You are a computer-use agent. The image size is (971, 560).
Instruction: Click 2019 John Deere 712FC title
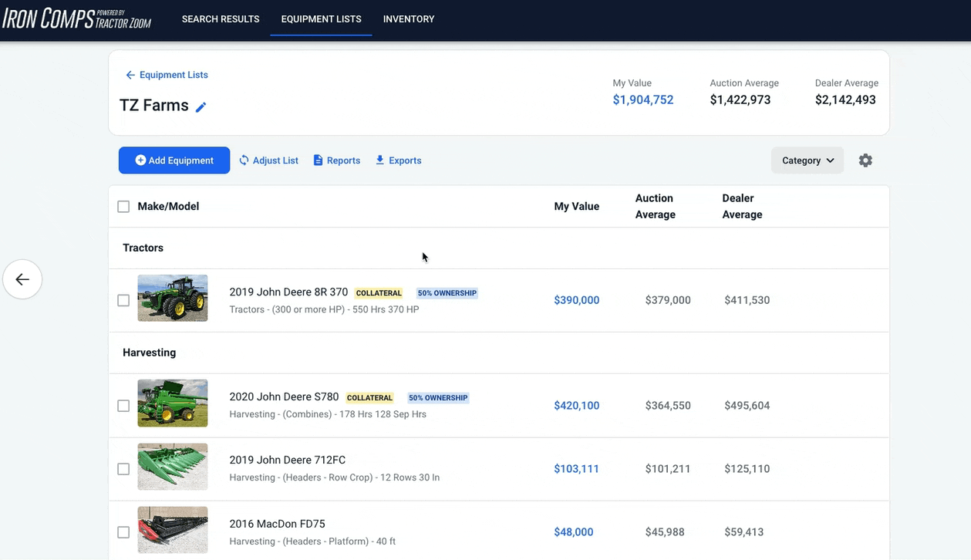click(287, 460)
